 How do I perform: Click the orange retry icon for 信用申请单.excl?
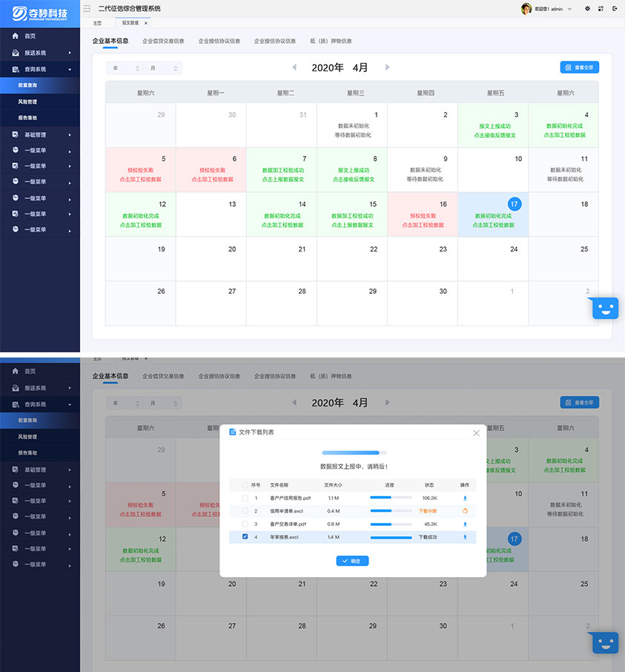coord(465,511)
